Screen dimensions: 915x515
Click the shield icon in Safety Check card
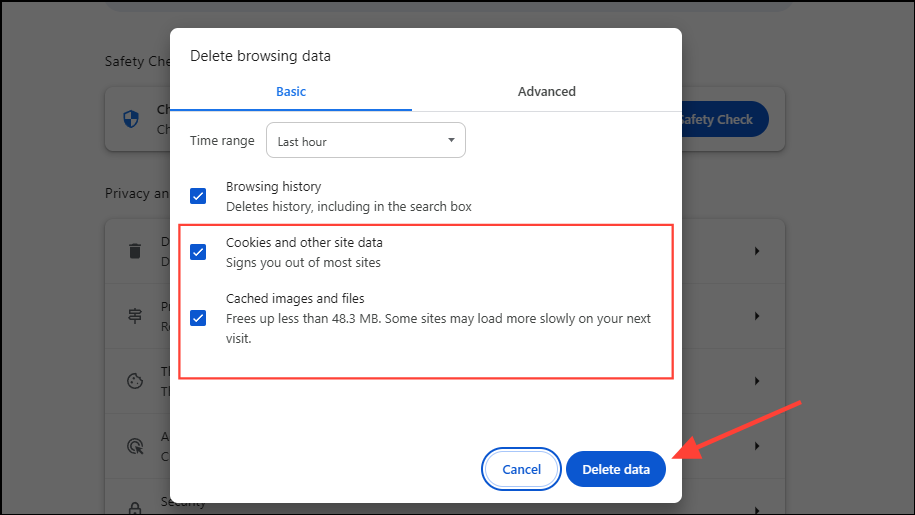click(x=131, y=119)
